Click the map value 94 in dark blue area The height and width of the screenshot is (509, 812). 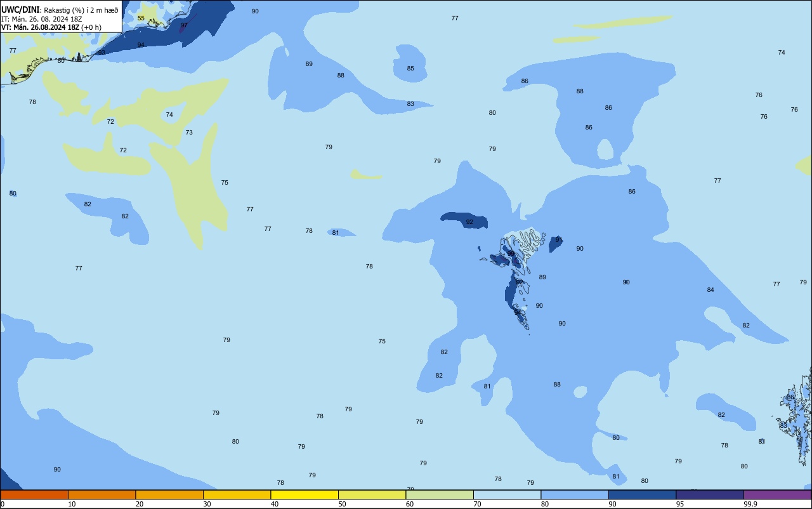tap(141, 45)
